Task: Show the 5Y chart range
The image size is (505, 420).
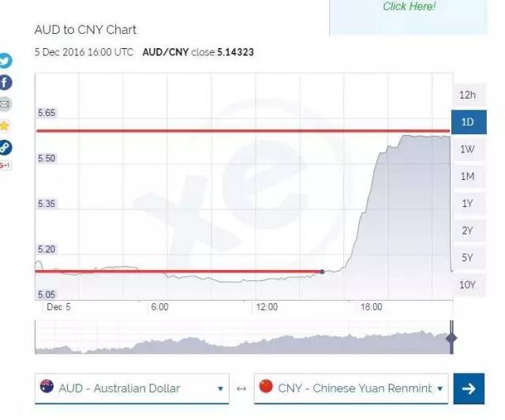Action: pyautogui.click(x=467, y=257)
